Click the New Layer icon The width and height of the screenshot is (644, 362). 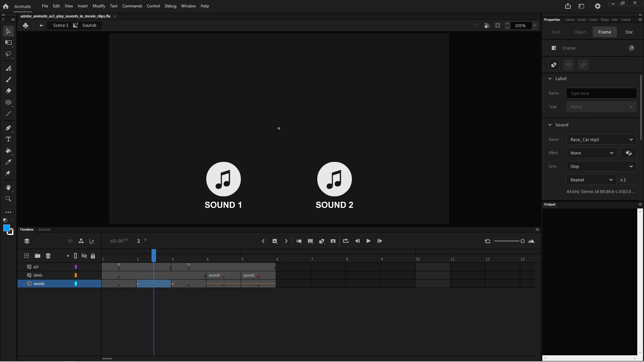[x=26, y=256]
